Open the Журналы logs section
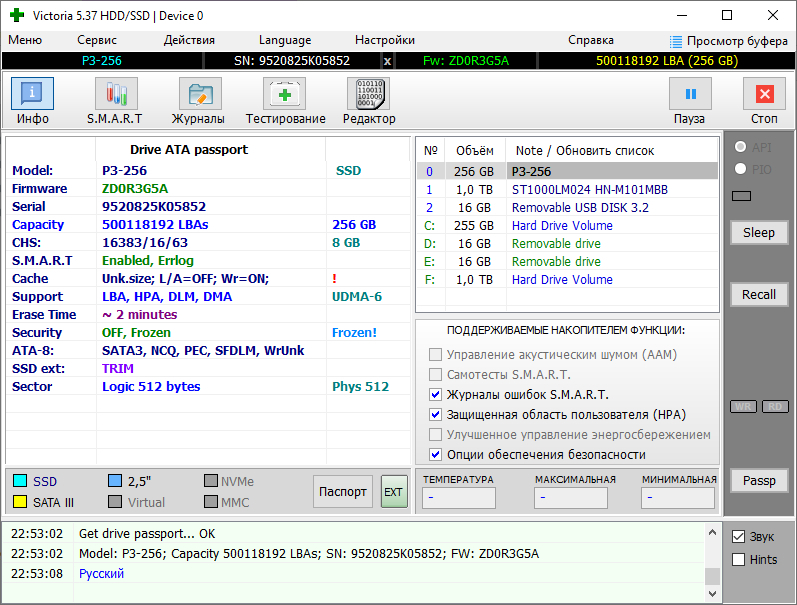The height and width of the screenshot is (605, 797). click(200, 101)
